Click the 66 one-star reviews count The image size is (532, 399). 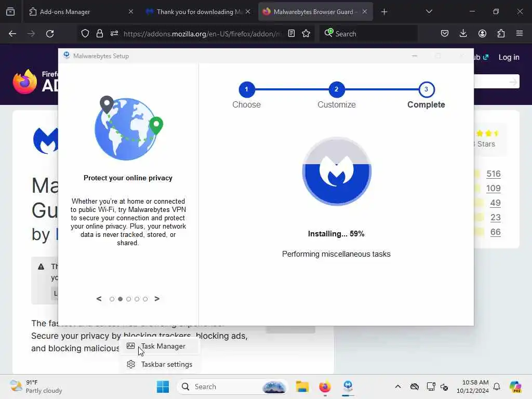495,232
